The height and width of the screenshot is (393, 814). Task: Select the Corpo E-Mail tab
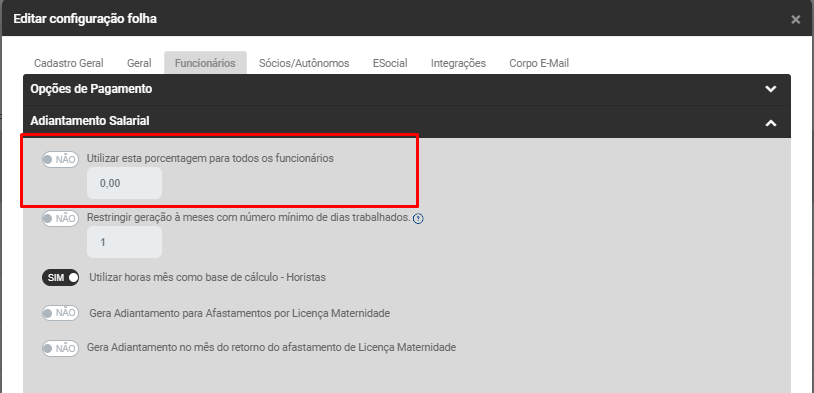[539, 63]
